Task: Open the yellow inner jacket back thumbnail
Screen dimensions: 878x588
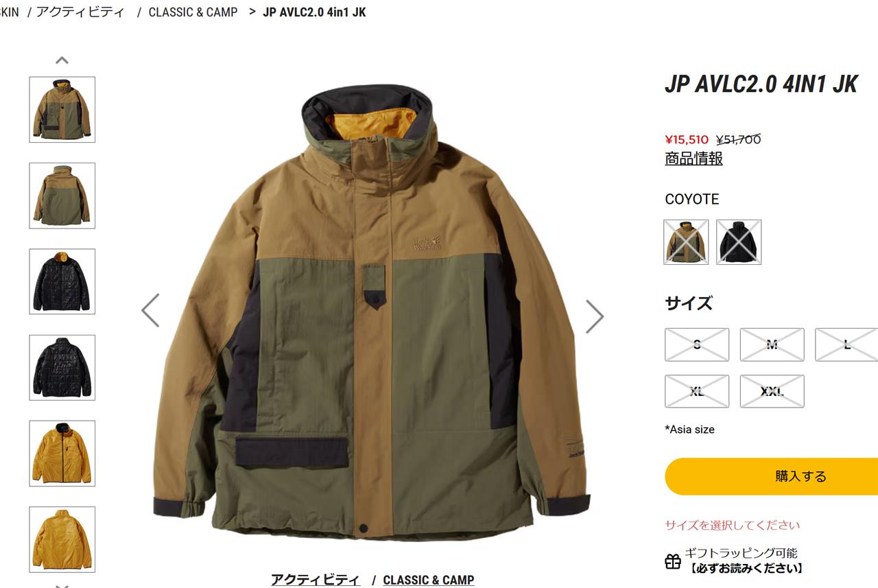Action: 62,539
